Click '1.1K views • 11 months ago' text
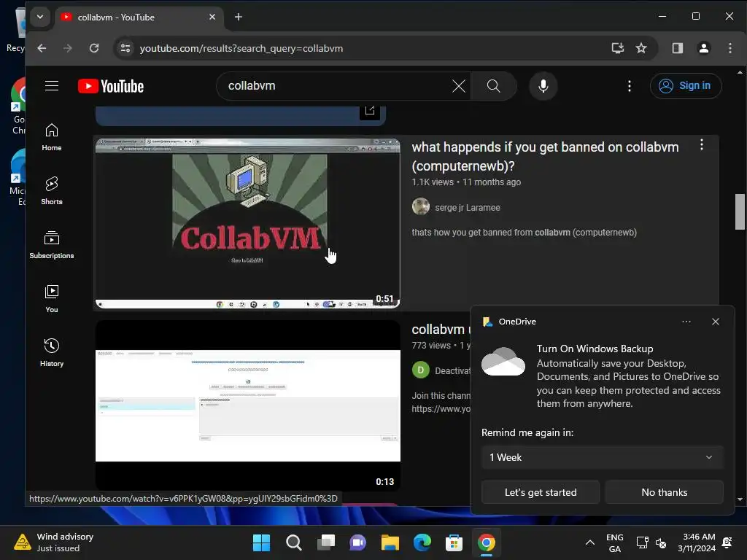Viewport: 747px width, 560px height. (466, 182)
